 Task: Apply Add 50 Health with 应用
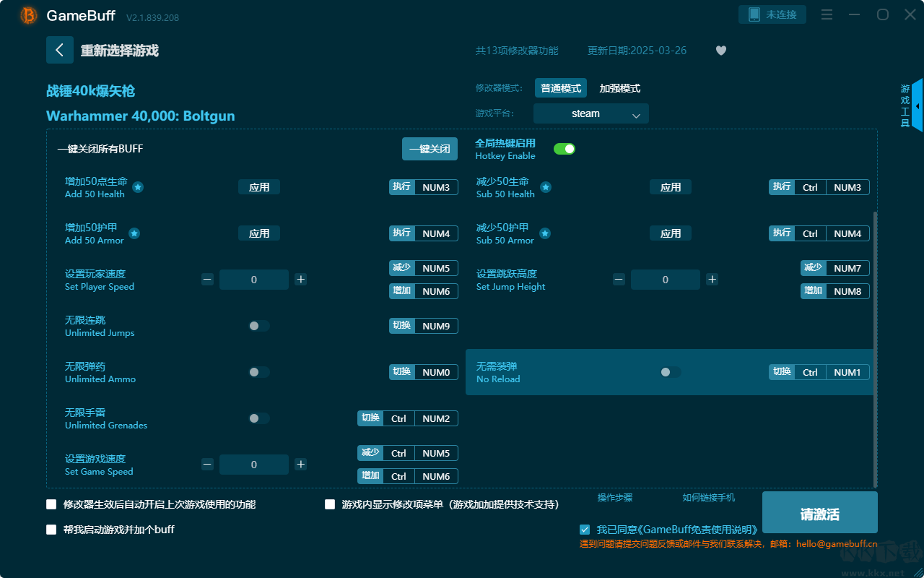[x=259, y=187]
